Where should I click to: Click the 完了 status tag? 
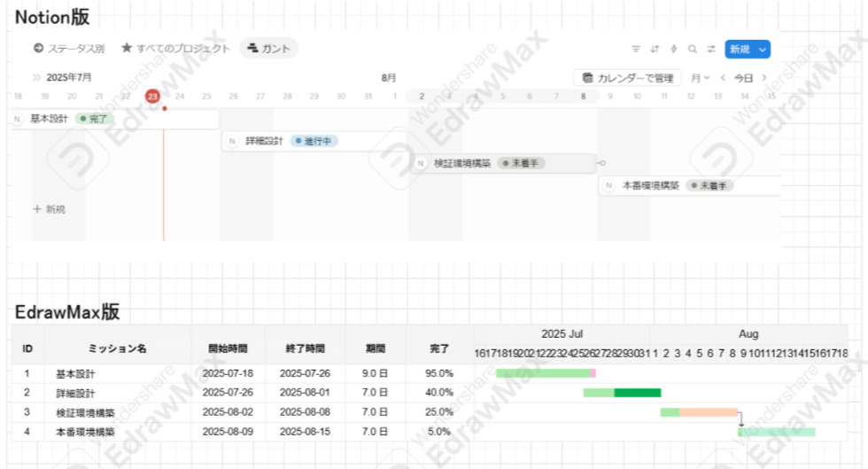(94, 119)
